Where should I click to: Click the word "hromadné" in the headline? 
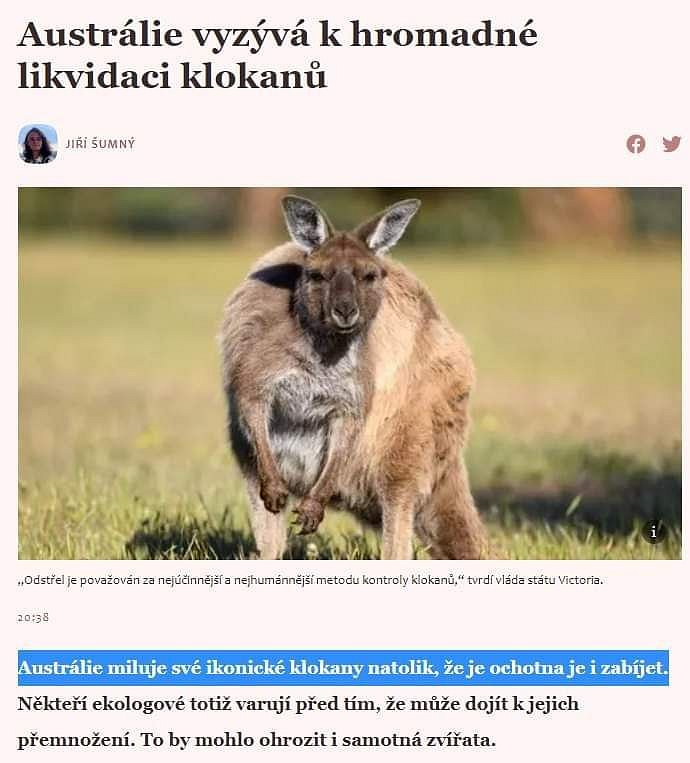[444, 34]
